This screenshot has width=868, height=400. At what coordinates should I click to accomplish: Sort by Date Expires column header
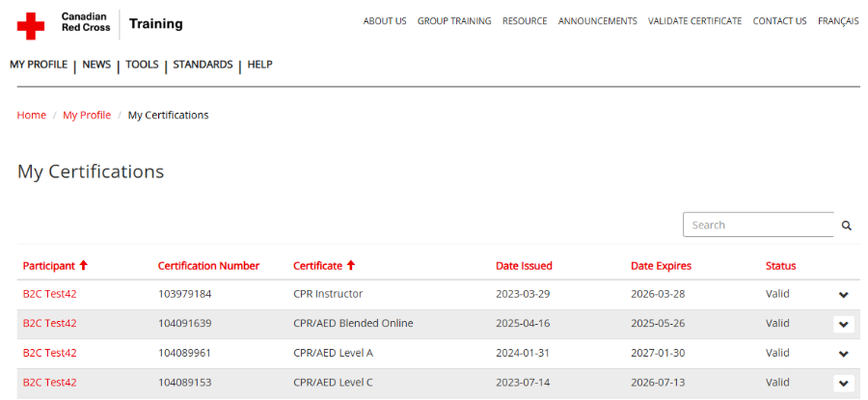pos(661,266)
